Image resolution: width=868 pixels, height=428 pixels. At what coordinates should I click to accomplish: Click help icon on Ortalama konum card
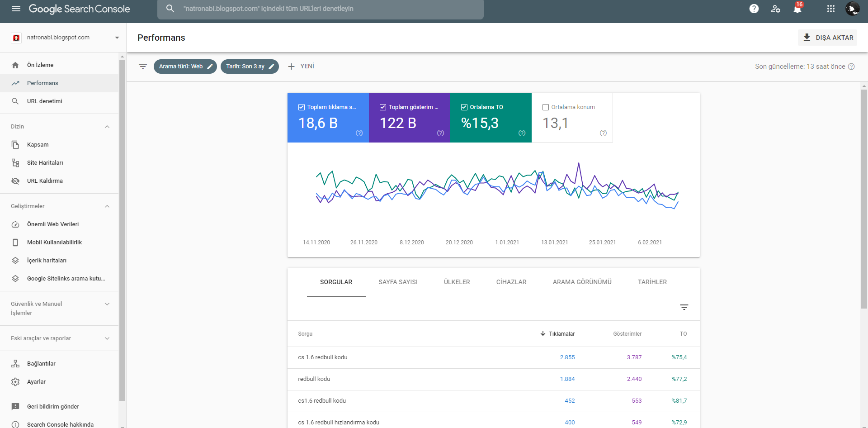click(603, 133)
